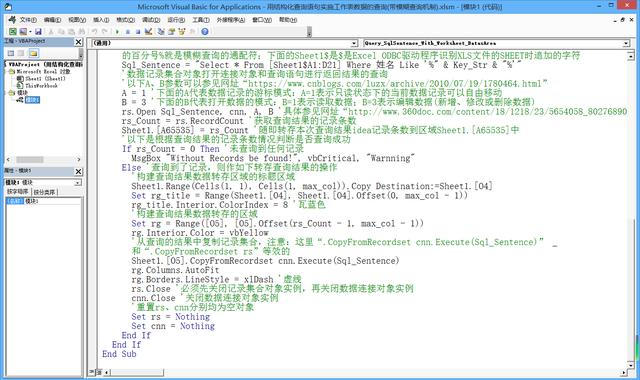
Task: Click project panel scroll left arrow
Action: point(8,160)
